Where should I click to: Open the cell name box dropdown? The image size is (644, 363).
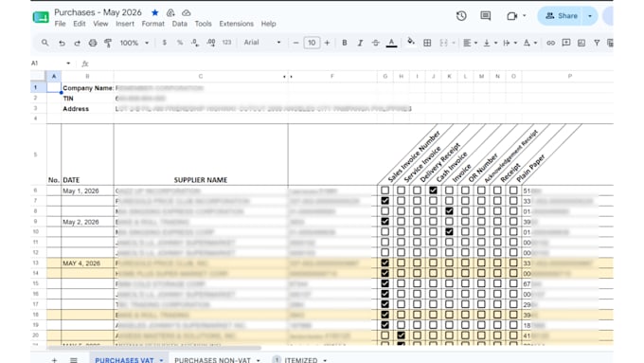pos(68,64)
